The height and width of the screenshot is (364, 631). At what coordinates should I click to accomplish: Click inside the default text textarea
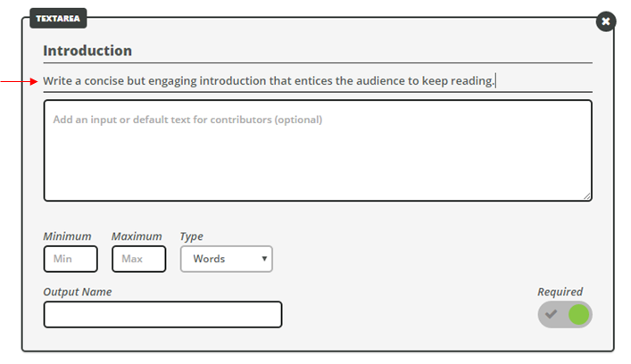click(x=318, y=151)
